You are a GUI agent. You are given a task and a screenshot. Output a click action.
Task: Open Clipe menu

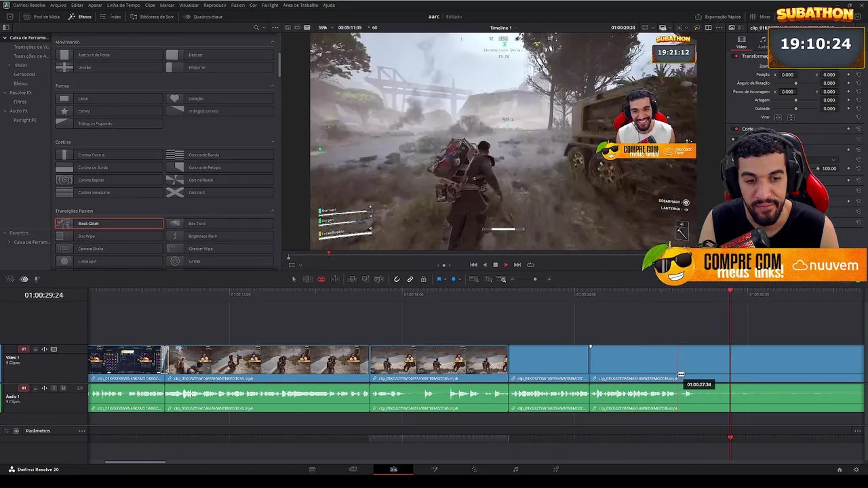[x=150, y=5]
